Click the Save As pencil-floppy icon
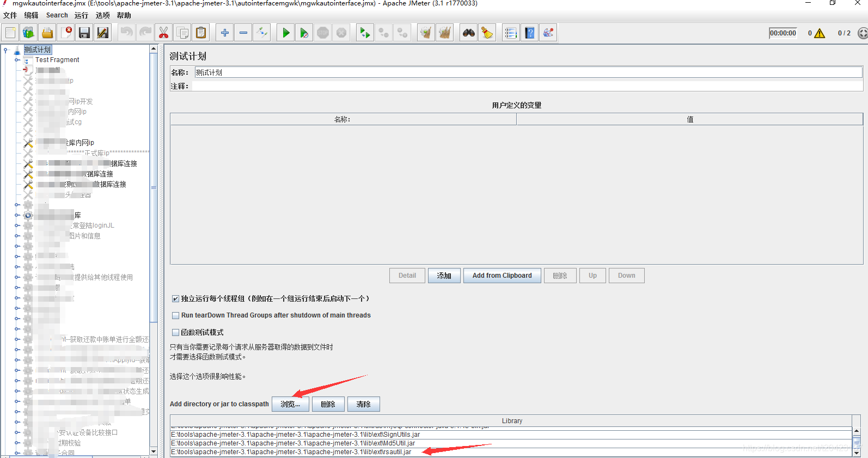 coord(103,33)
